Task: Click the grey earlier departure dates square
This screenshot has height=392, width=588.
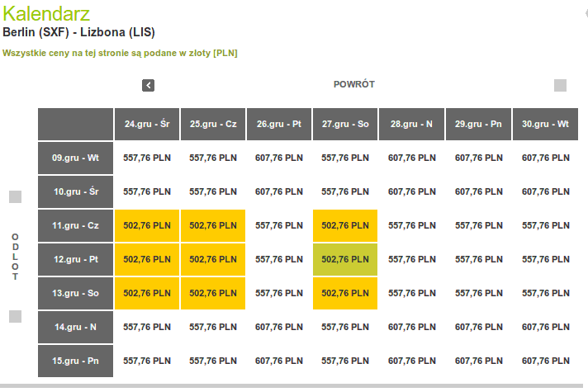Action: tap(16, 196)
